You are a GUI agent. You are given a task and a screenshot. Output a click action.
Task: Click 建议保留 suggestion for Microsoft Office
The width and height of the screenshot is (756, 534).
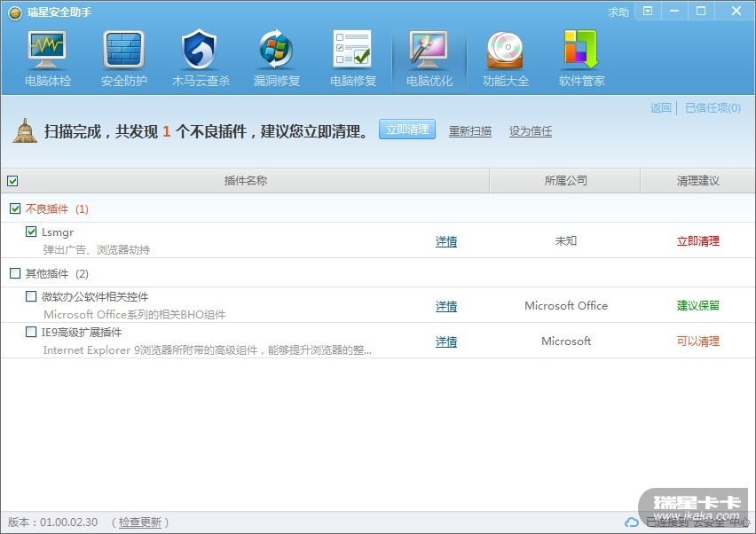[x=697, y=305]
